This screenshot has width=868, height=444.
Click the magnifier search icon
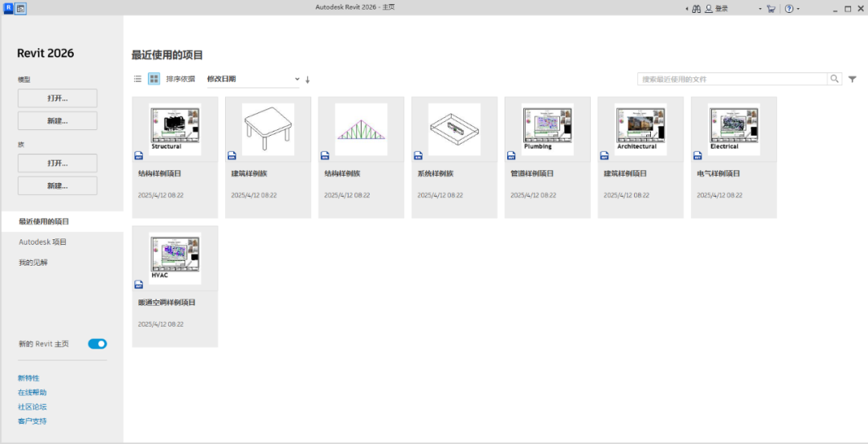coord(835,79)
